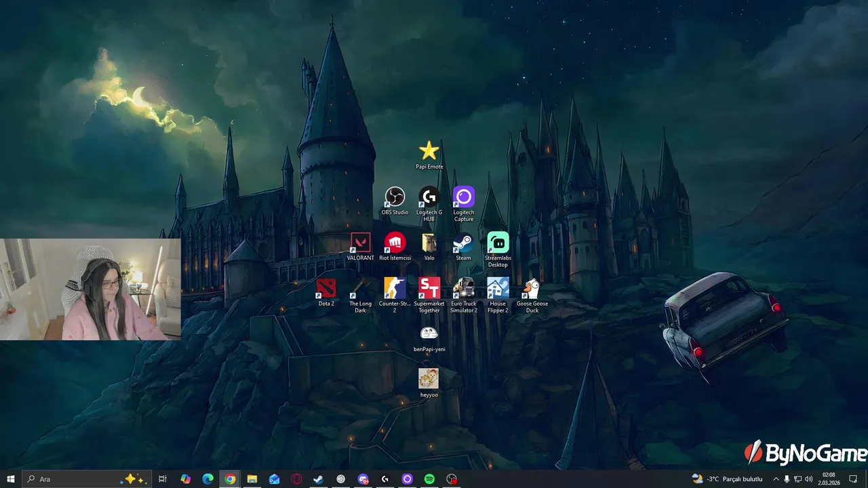Open the weather widget showing -3°C
The width and height of the screenshot is (868, 488).
point(727,479)
